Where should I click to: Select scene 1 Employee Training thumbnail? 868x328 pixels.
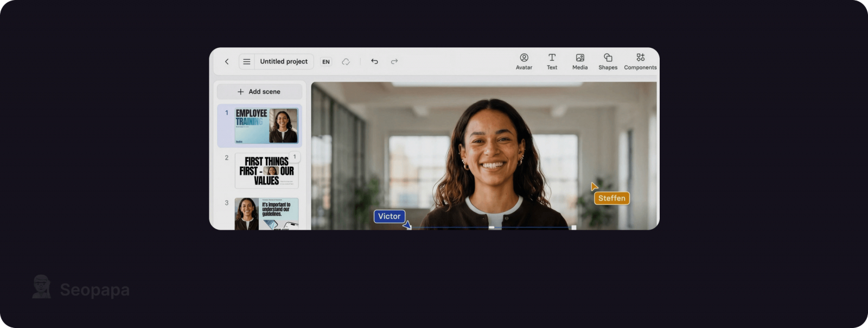click(x=266, y=126)
